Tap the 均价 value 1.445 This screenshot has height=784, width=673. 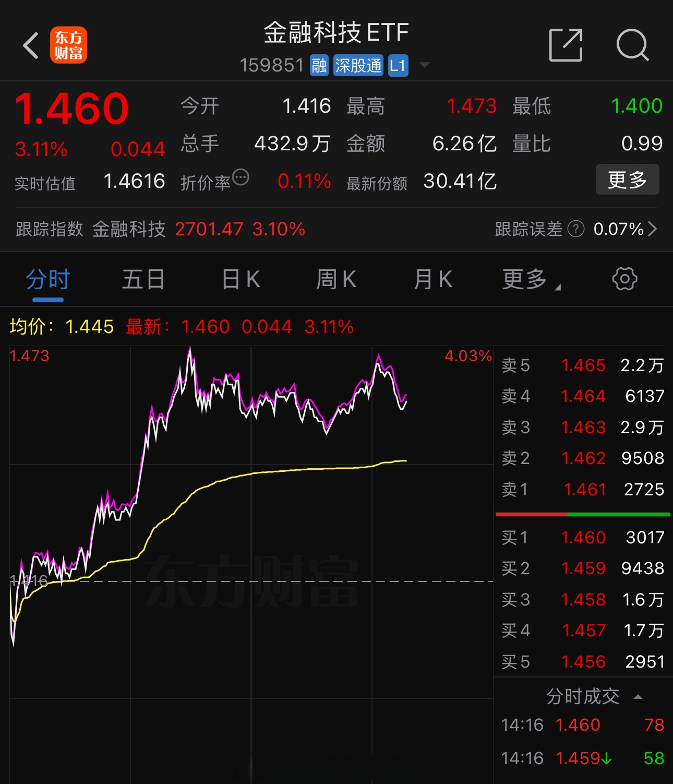pyautogui.click(x=90, y=327)
